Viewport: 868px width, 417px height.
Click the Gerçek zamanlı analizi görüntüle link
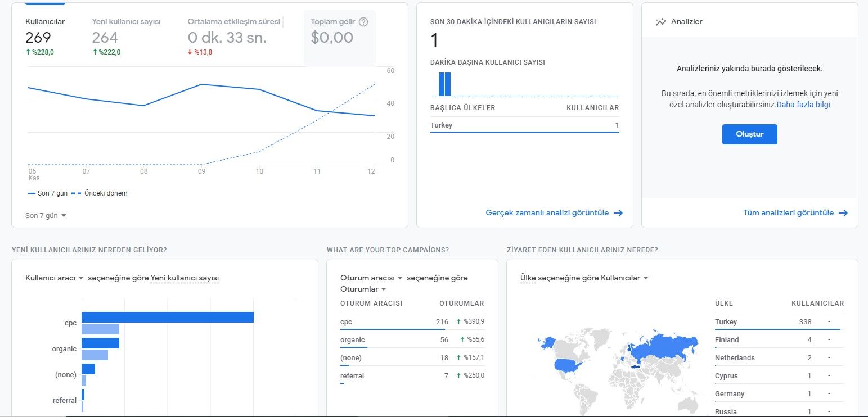pyautogui.click(x=547, y=213)
